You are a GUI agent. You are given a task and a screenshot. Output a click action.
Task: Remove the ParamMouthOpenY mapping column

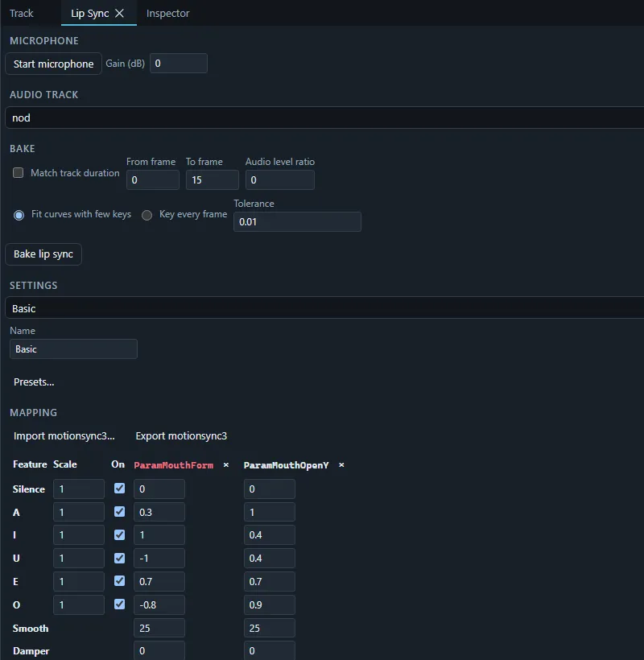click(341, 465)
